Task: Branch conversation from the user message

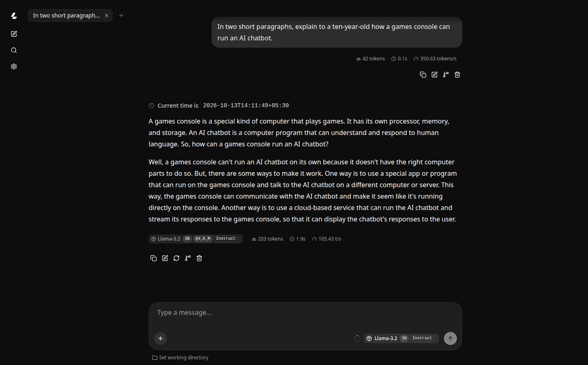Action: tap(446, 75)
